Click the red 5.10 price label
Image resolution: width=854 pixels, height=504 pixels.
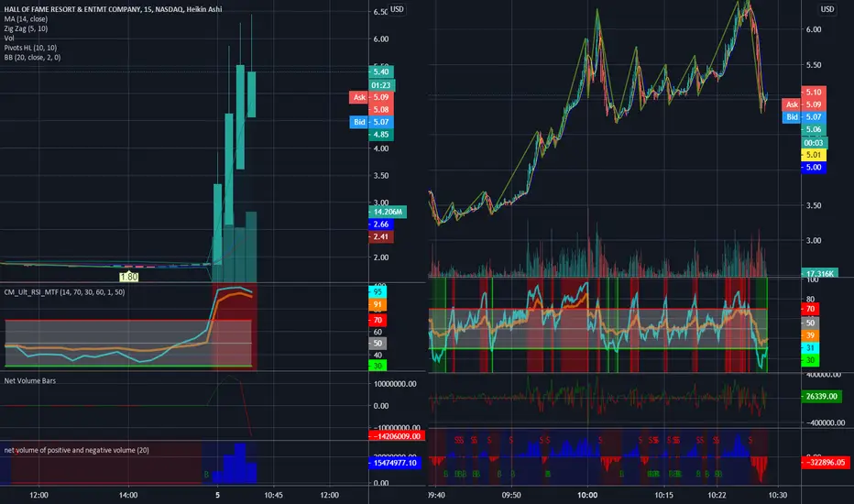click(x=814, y=92)
